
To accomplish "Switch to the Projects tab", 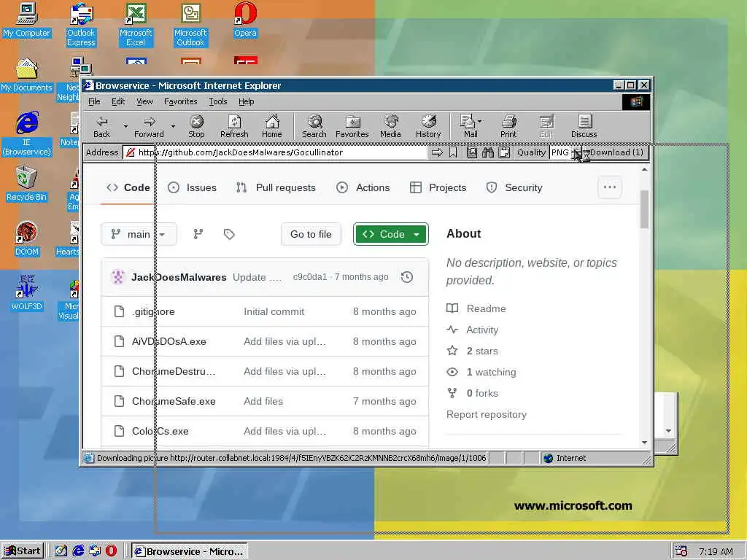I will (438, 187).
